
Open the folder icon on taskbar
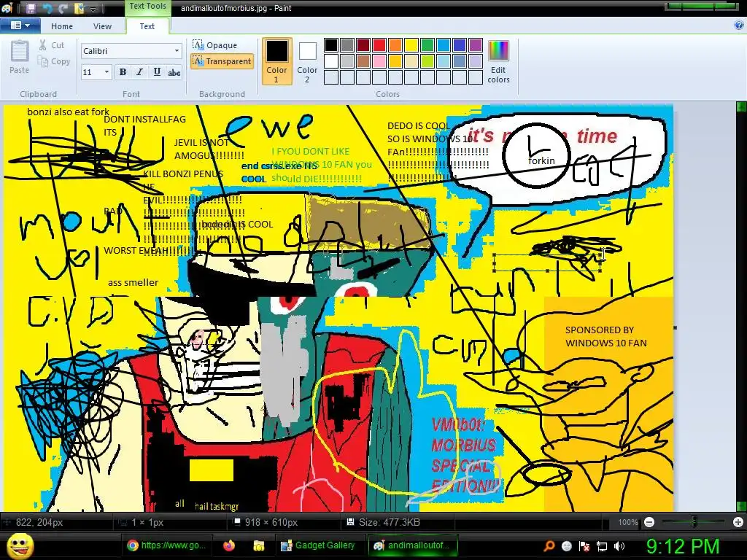click(x=259, y=545)
